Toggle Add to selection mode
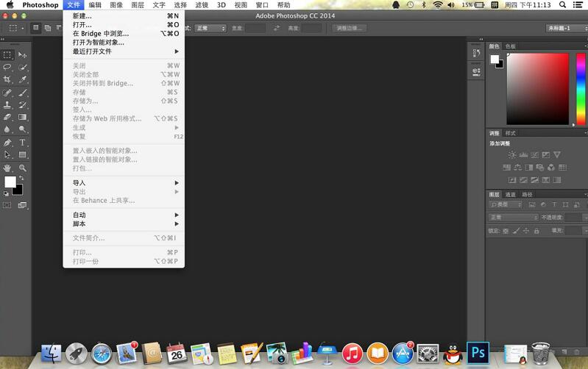 [x=48, y=28]
